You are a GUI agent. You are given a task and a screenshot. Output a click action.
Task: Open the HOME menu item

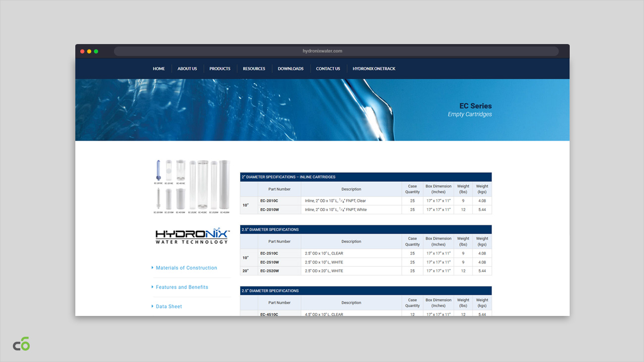159,69
